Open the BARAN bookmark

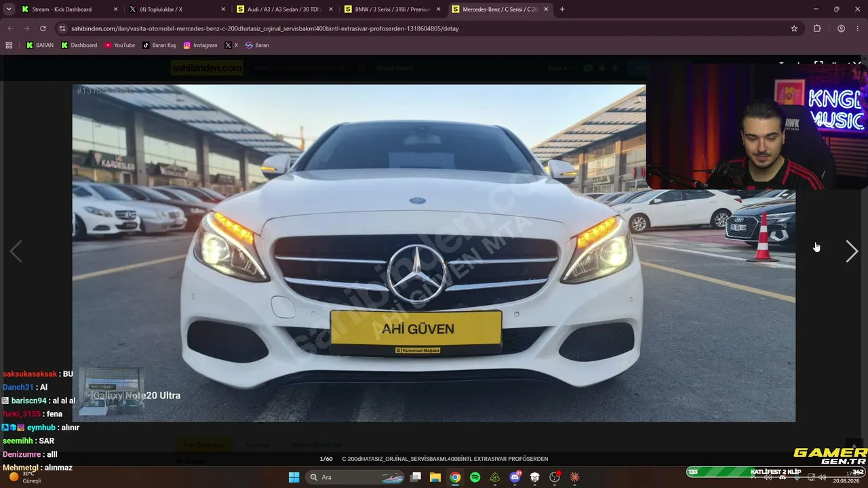point(39,45)
